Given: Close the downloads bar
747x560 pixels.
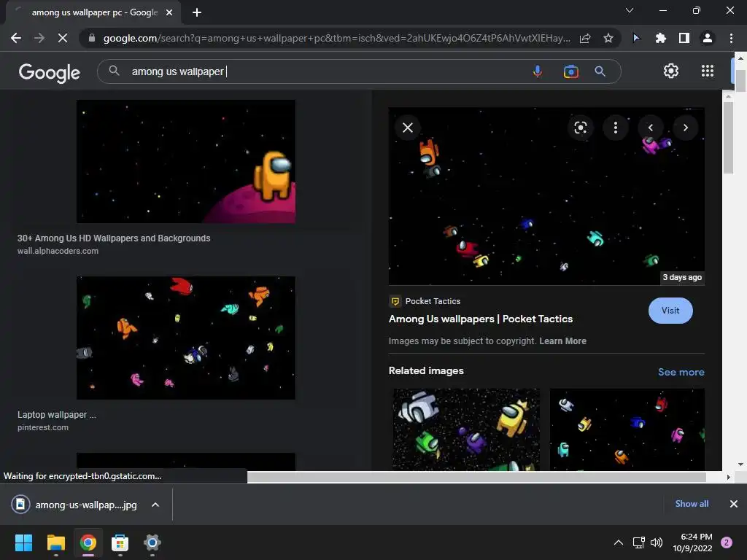Looking at the screenshot, I should pos(734,504).
